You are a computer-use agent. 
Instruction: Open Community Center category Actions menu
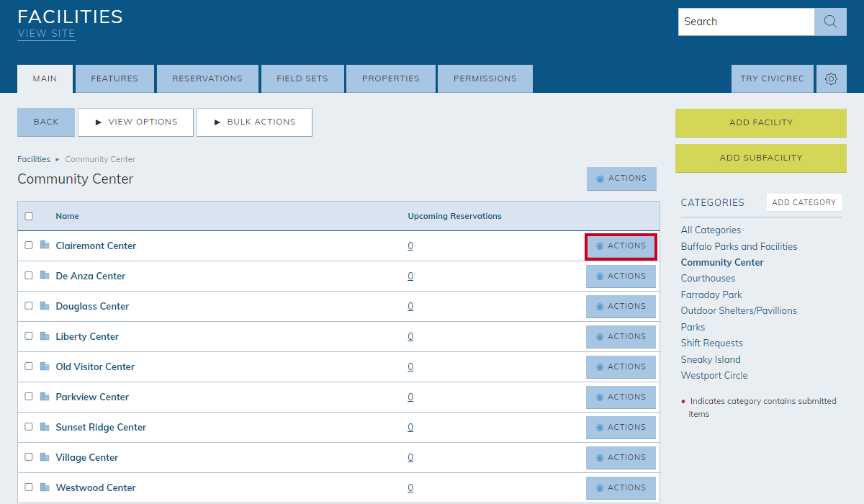tap(621, 179)
